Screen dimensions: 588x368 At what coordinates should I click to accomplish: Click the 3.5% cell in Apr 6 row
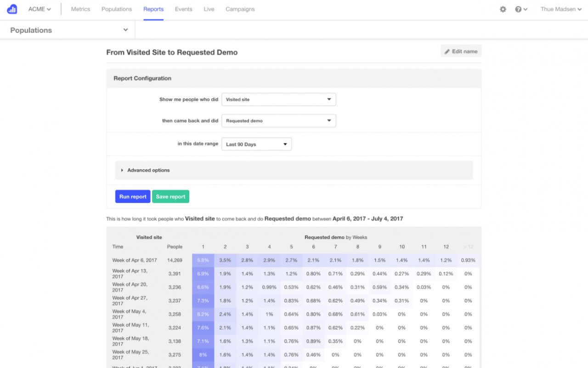[225, 260]
